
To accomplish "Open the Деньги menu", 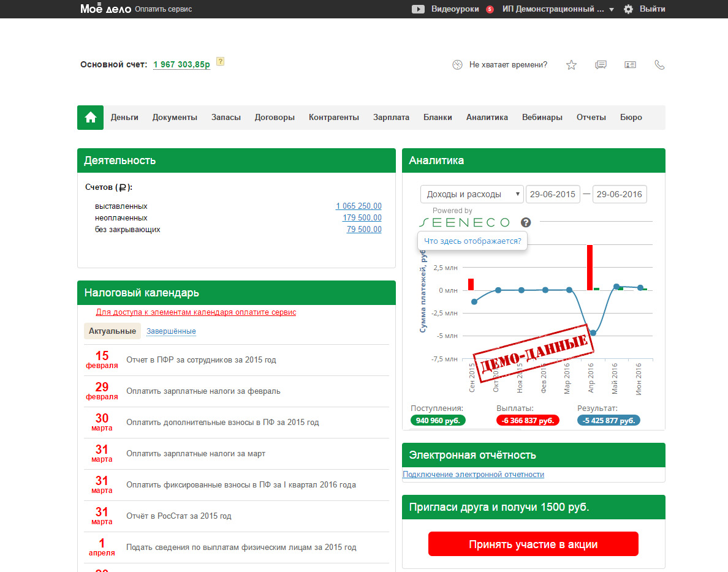I will pyautogui.click(x=124, y=118).
